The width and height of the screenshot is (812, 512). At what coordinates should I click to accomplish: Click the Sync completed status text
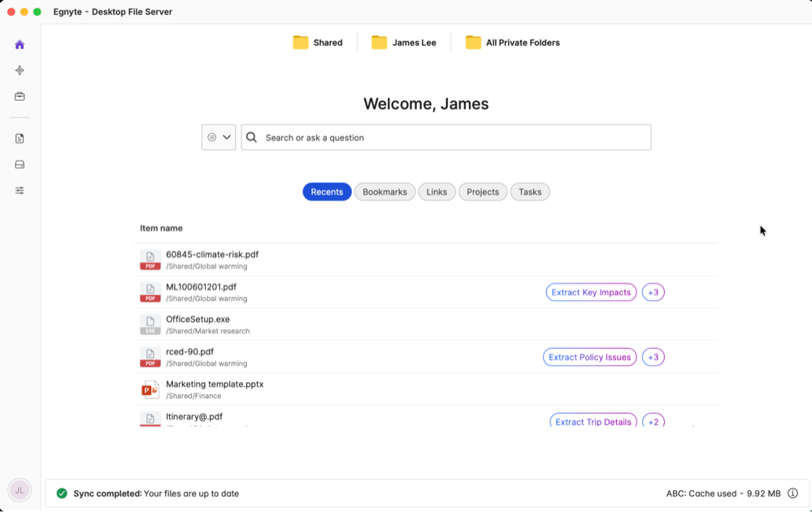click(156, 493)
